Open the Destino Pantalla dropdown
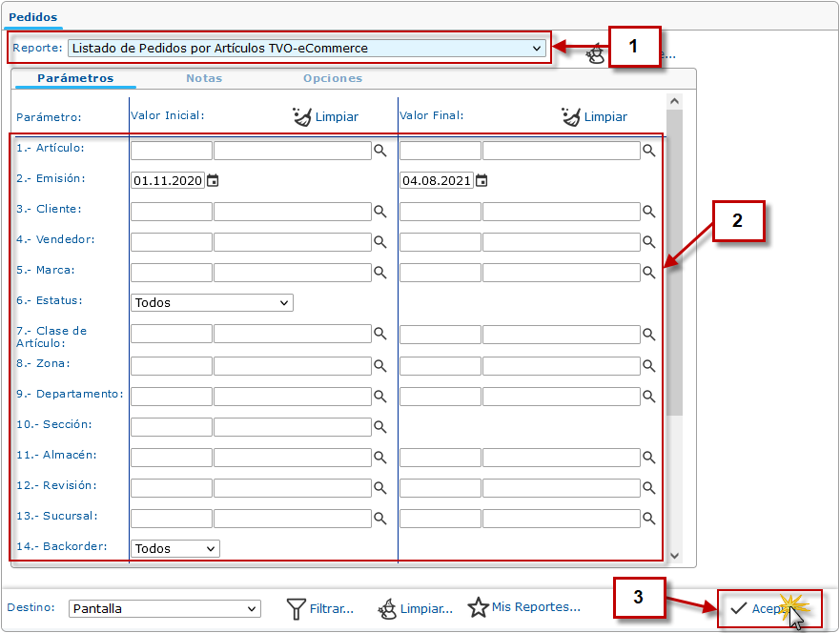The width and height of the screenshot is (840, 633). coord(164,608)
